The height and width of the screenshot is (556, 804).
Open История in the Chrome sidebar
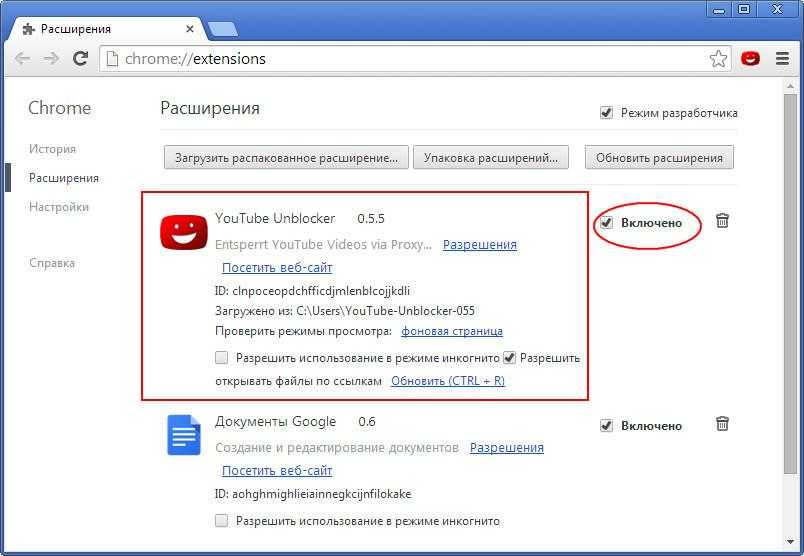pos(52,149)
